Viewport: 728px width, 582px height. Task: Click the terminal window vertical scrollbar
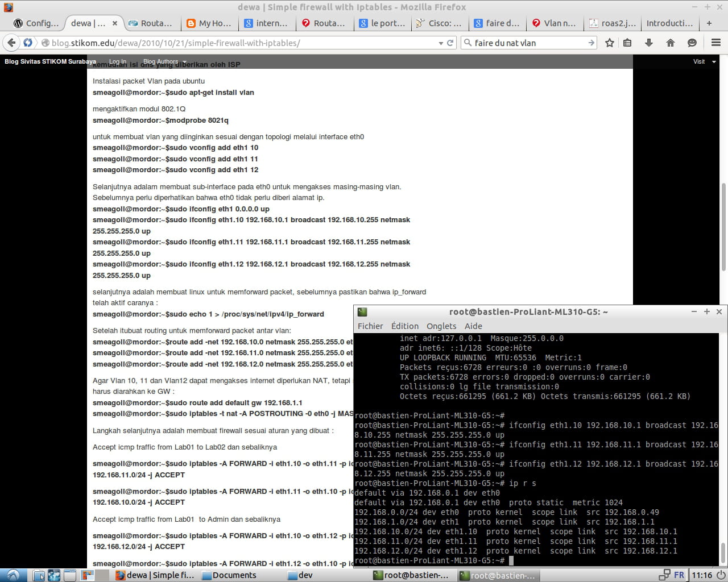coord(723,551)
